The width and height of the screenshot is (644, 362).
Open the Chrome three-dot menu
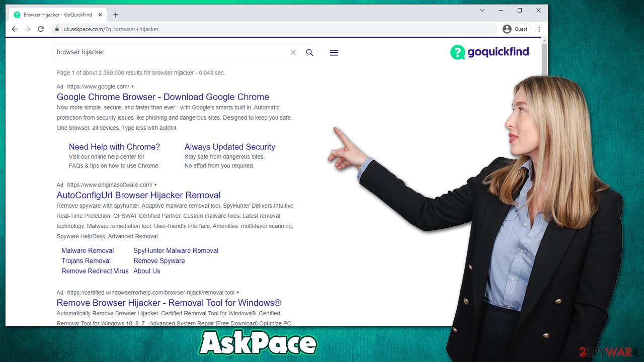coord(539,29)
